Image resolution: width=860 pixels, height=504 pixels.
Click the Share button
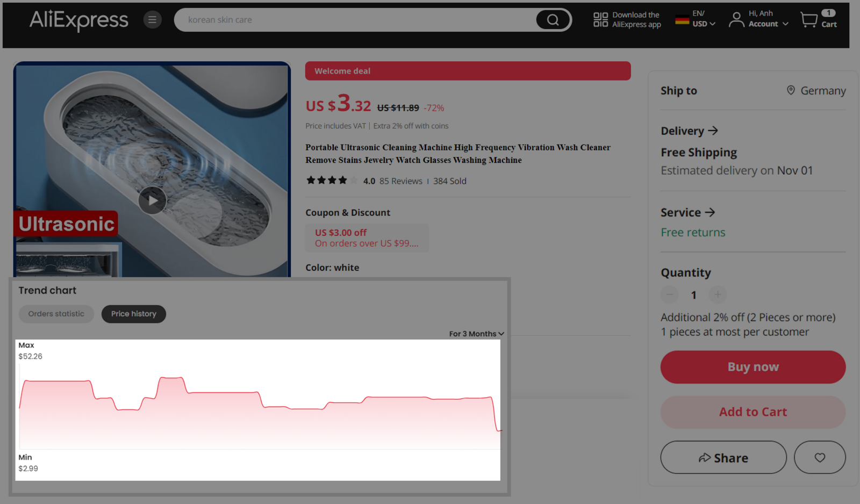pos(723,458)
